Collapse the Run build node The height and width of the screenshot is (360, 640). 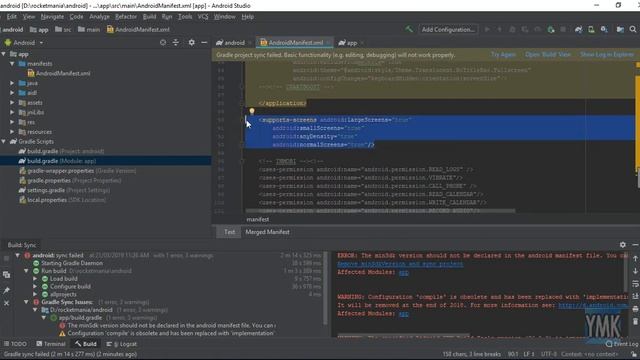pyautogui.click(x=27, y=271)
